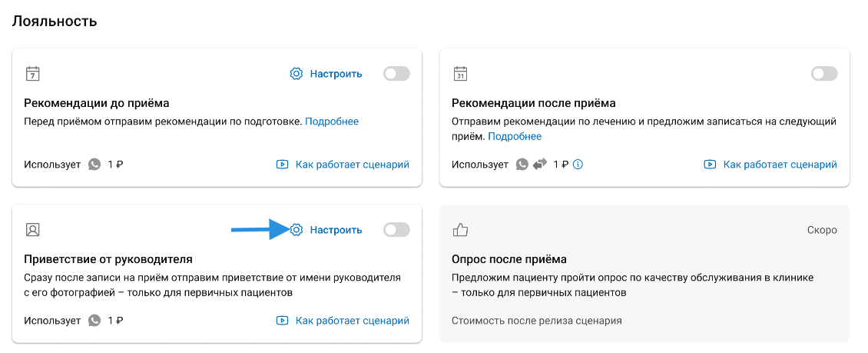
Task: Click Как работает сценарий on Рекомендации после приёма card
Action: click(x=780, y=165)
